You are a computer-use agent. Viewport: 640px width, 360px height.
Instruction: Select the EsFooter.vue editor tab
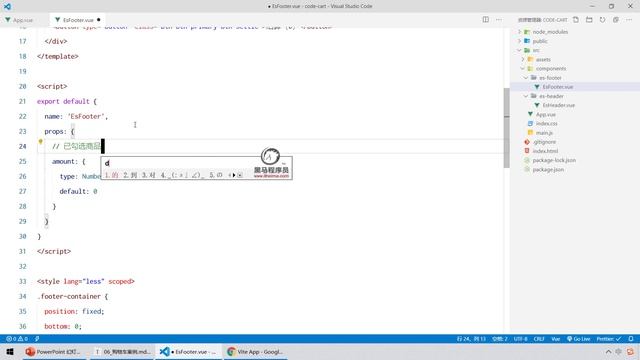point(78,20)
